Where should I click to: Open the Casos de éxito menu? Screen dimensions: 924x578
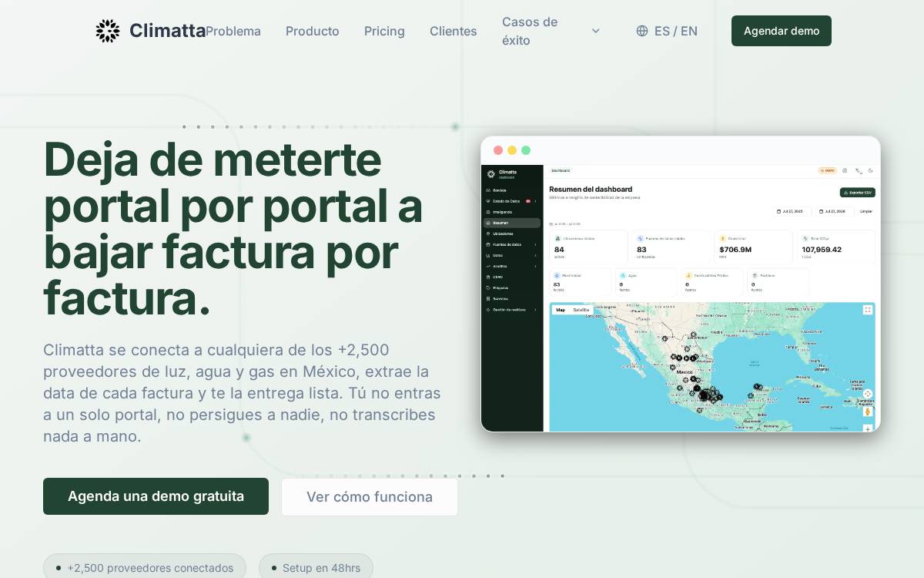(x=551, y=31)
